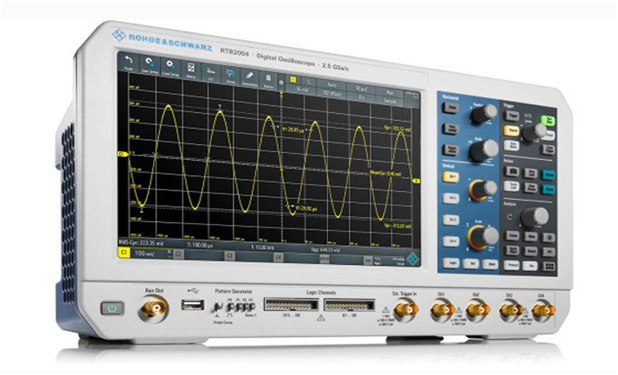Tap the Save Setup toolbar icon
The height and width of the screenshot is (375, 618).
[x=149, y=65]
